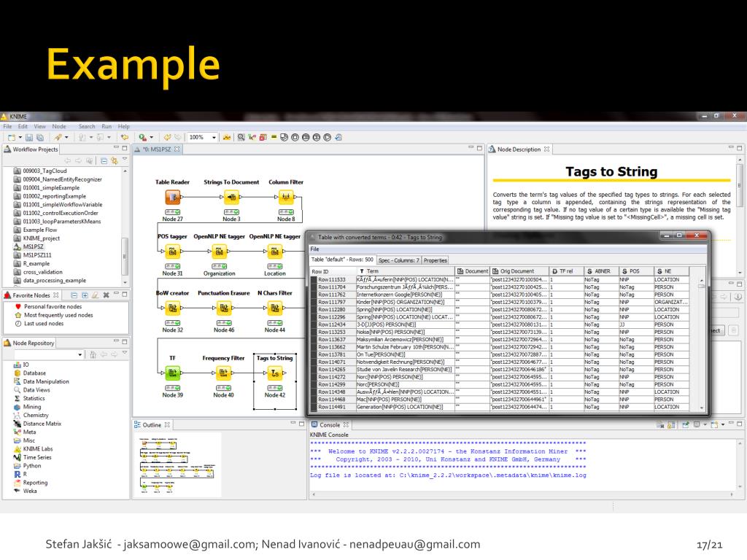Viewport: 747px width, 560px height.
Task: Select the OpenNLP NE tagger Location node
Action: pyautogui.click(x=275, y=251)
